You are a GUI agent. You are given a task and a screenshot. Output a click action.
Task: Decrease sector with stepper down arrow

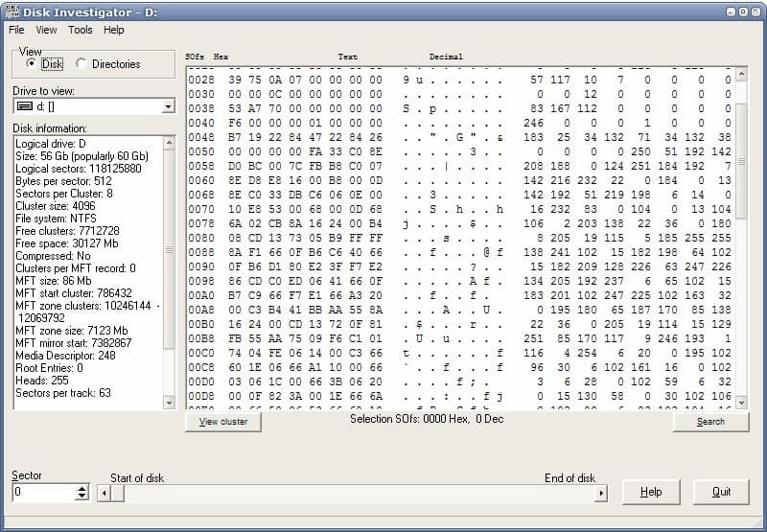click(x=82, y=497)
